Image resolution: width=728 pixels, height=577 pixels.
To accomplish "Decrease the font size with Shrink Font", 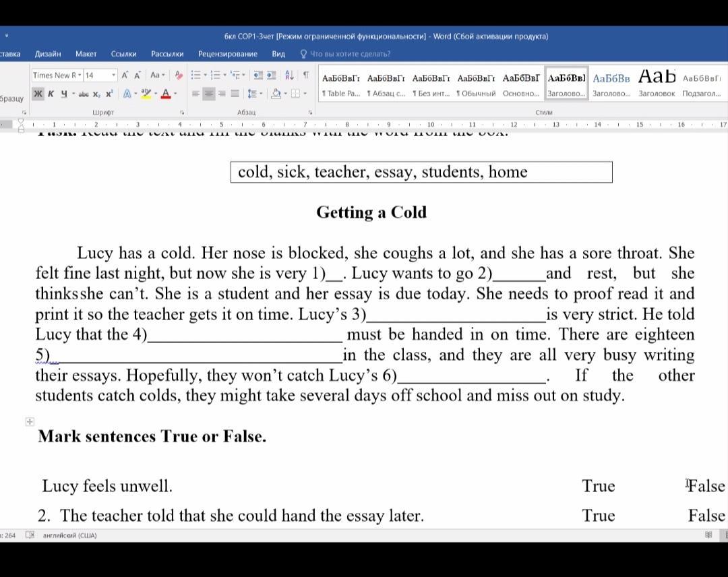I will (138, 75).
